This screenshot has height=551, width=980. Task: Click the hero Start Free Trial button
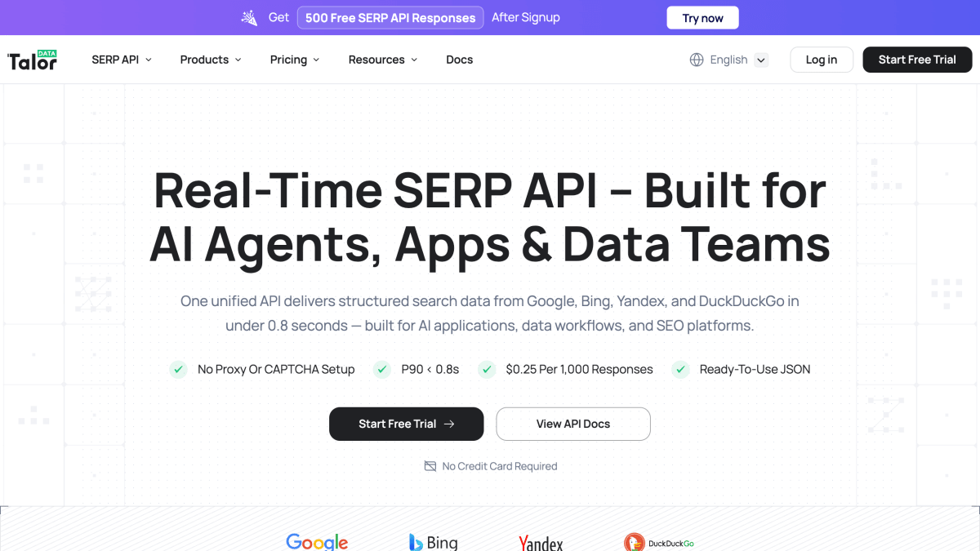(x=406, y=424)
